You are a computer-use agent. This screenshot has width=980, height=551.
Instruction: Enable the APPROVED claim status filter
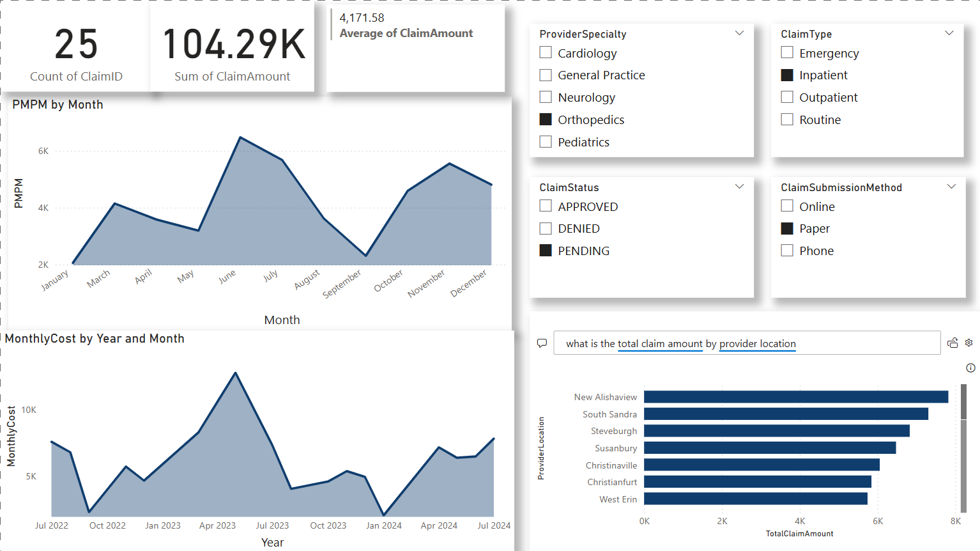tap(546, 206)
